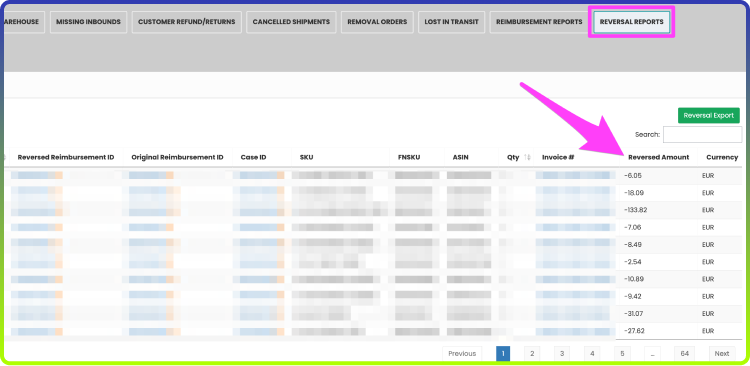
Task: Sort by FNSKU column header
Action: (x=409, y=157)
